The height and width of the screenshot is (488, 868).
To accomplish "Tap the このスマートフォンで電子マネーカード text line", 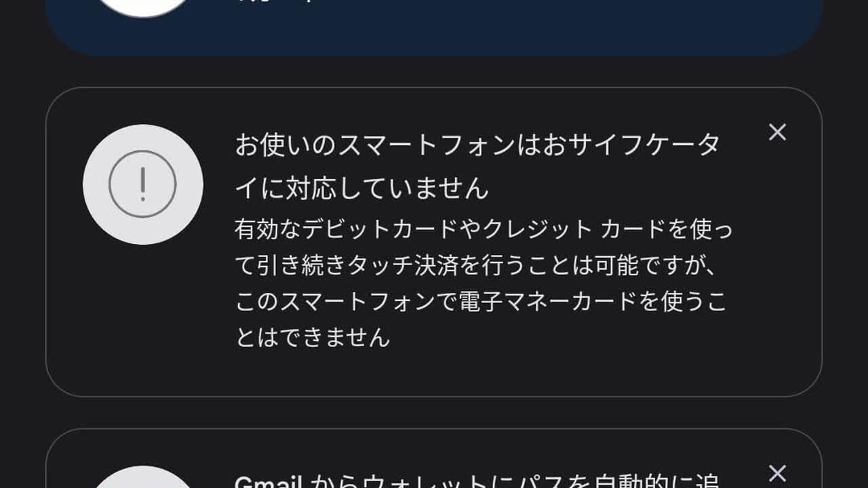I will pos(481,302).
